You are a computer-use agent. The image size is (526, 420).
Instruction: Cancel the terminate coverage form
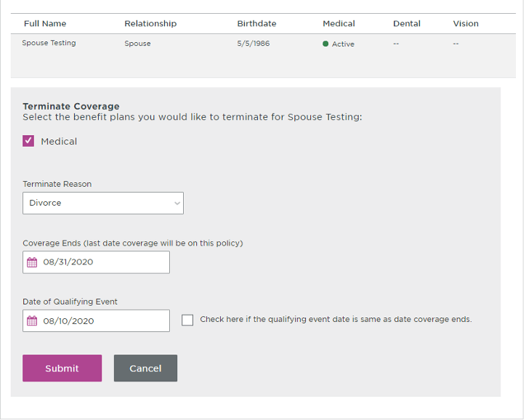coord(145,368)
